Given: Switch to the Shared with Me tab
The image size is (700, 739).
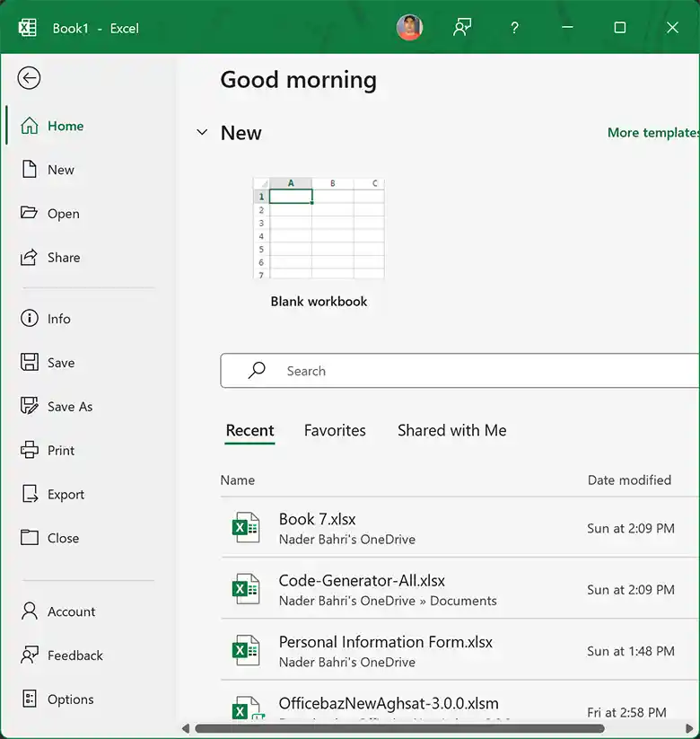Looking at the screenshot, I should pos(451,430).
